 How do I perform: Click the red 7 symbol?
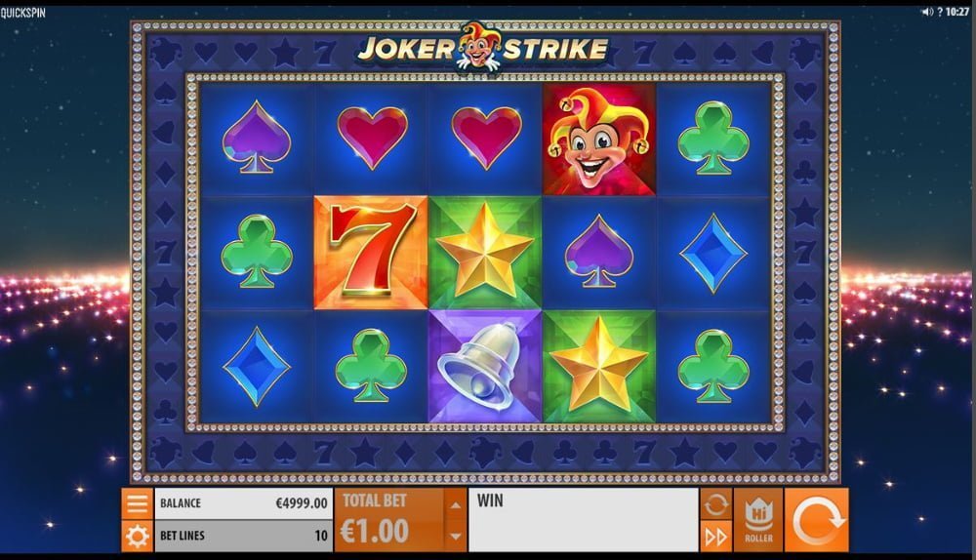click(x=371, y=253)
